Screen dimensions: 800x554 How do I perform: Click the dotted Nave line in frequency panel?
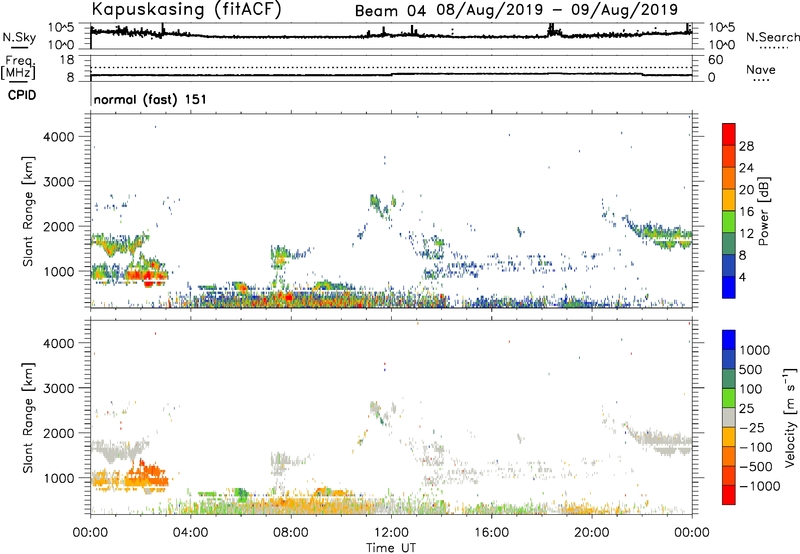[x=391, y=67]
